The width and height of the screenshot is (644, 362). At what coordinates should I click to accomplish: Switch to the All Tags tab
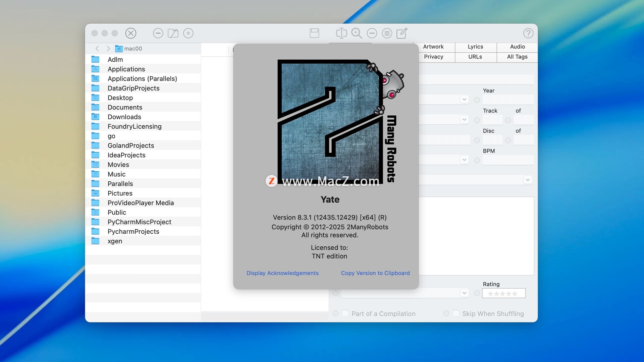tap(517, 57)
